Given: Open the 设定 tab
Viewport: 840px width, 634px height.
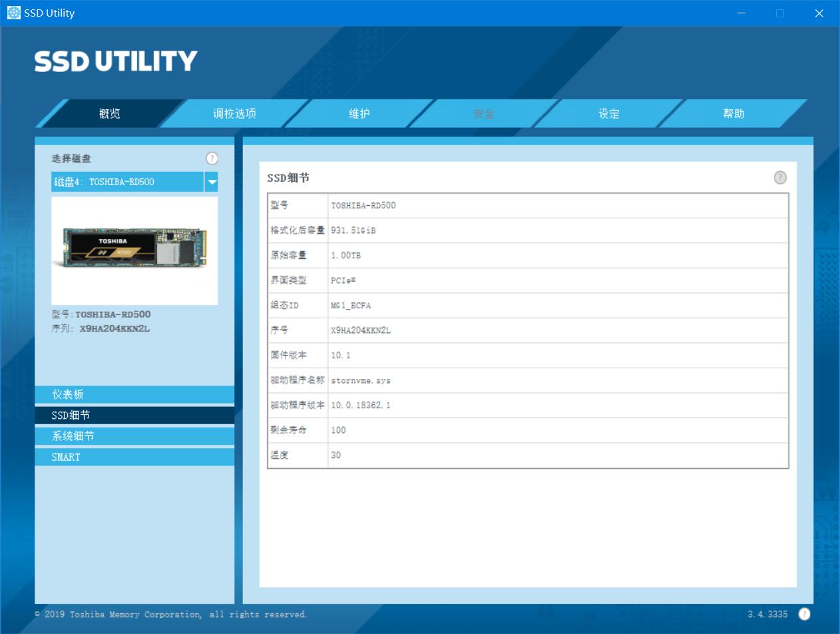Looking at the screenshot, I should (x=609, y=114).
